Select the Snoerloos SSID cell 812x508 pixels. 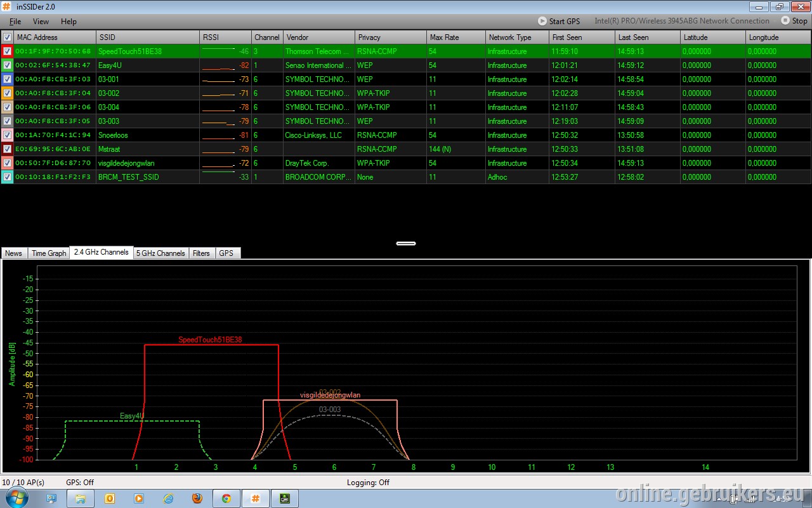[x=148, y=135]
